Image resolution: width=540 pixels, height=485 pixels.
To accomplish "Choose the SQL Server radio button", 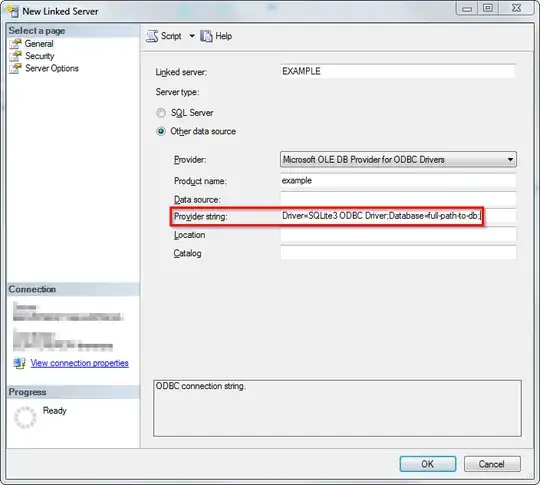I will (161, 113).
